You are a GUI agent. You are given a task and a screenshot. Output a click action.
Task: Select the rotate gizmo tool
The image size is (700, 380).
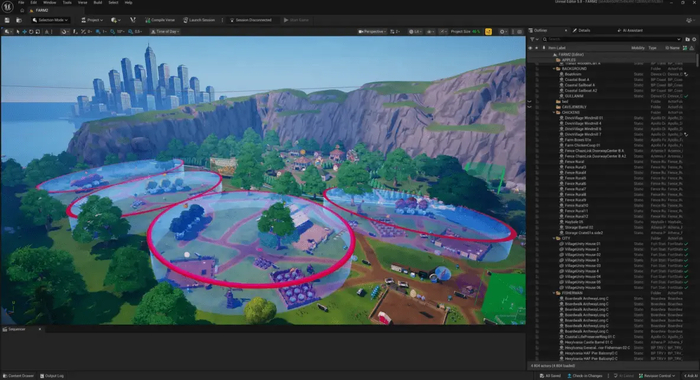pyautogui.click(x=31, y=32)
